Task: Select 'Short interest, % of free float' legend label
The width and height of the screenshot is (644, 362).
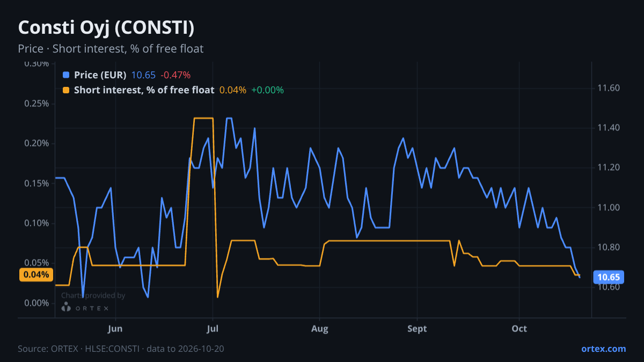Action: point(144,90)
